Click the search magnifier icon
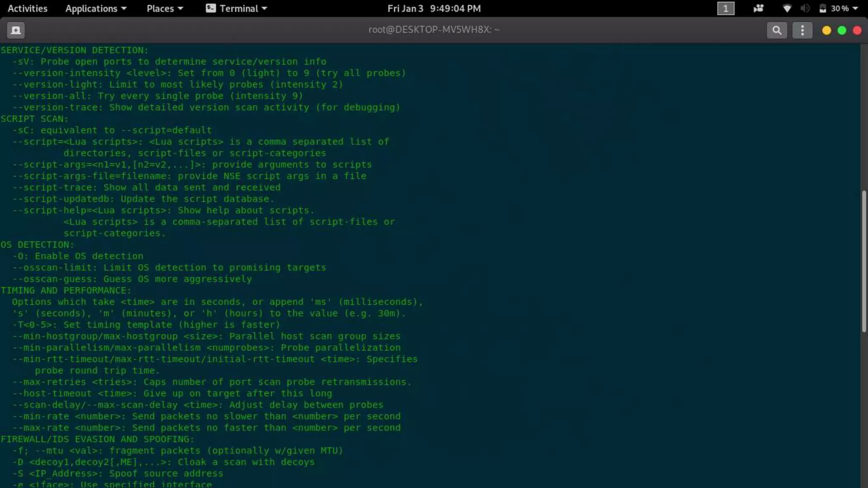 [x=776, y=30]
